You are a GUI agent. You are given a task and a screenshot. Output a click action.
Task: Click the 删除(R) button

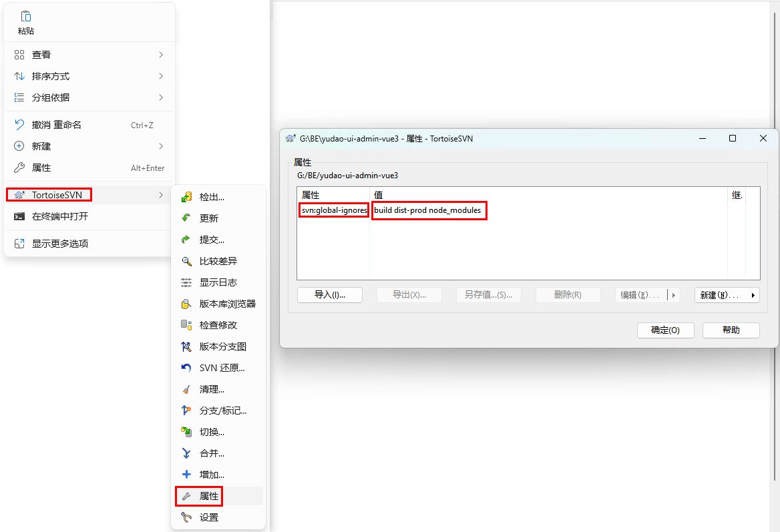tap(568, 295)
